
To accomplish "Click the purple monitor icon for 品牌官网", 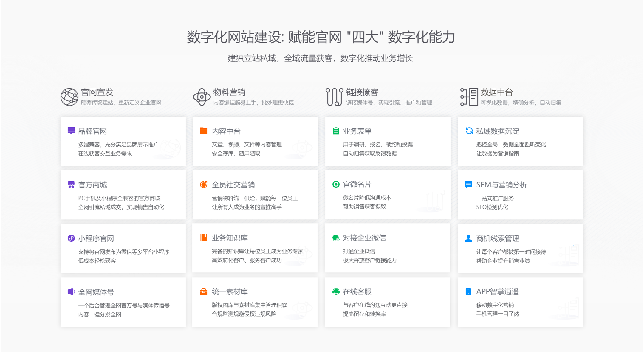I will (x=71, y=131).
